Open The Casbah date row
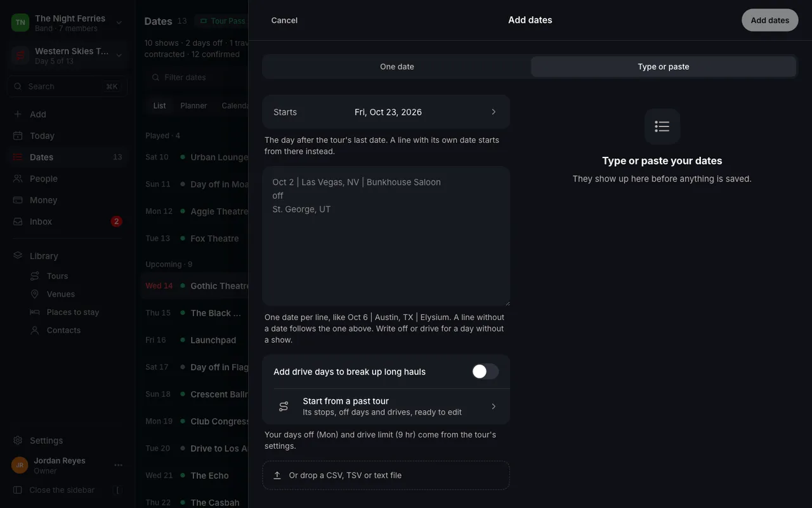The height and width of the screenshot is (508, 812). pos(194,502)
